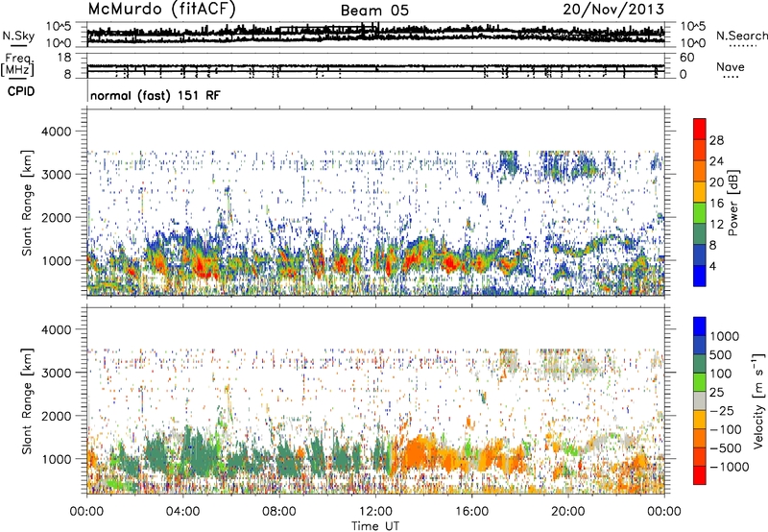Click the 18 tick on the frequency axis

tap(64, 58)
